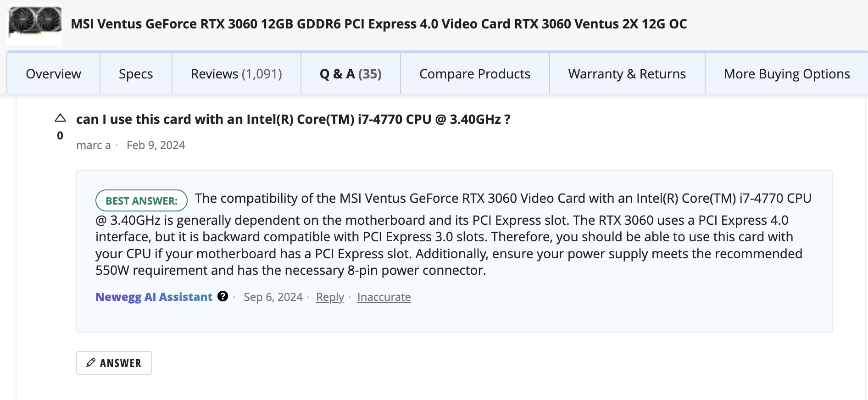Go to the Compare Products tab
This screenshot has width=868, height=400.
(x=474, y=74)
